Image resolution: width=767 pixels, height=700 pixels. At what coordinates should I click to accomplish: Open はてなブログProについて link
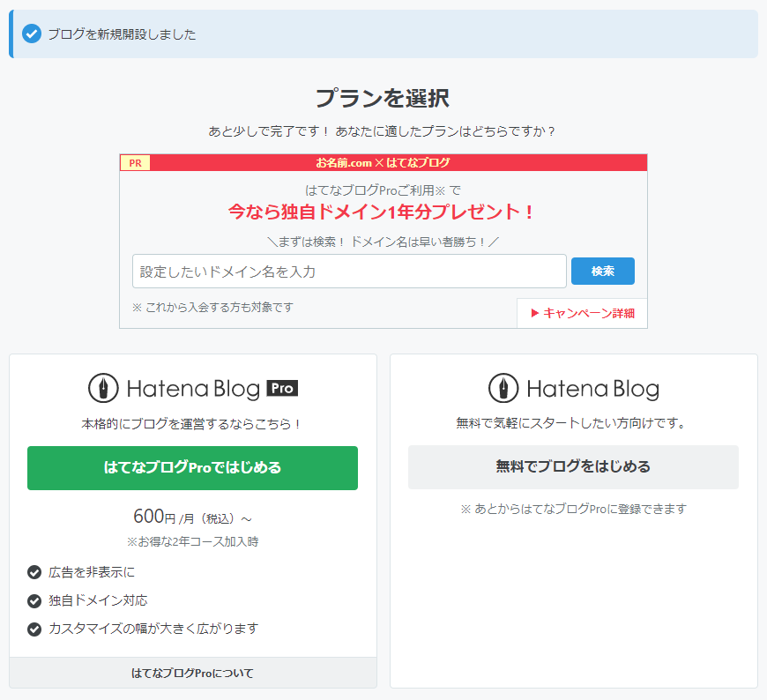click(x=193, y=673)
